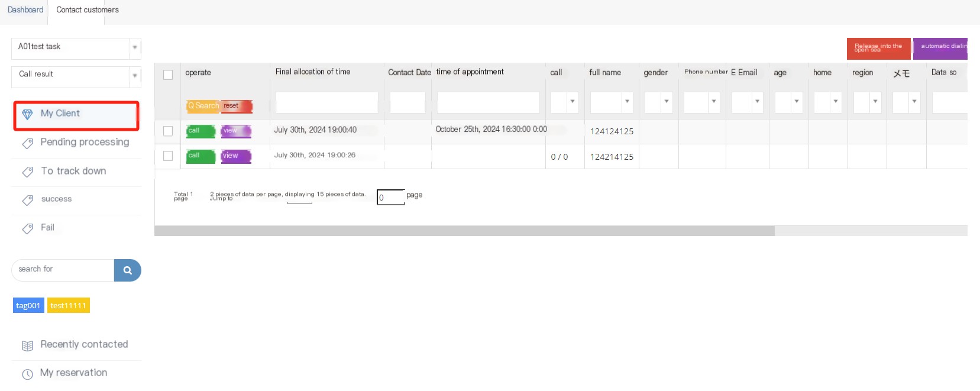Tick the select-all checkbox in table header
This screenshot has height=391, width=980.
[168, 75]
